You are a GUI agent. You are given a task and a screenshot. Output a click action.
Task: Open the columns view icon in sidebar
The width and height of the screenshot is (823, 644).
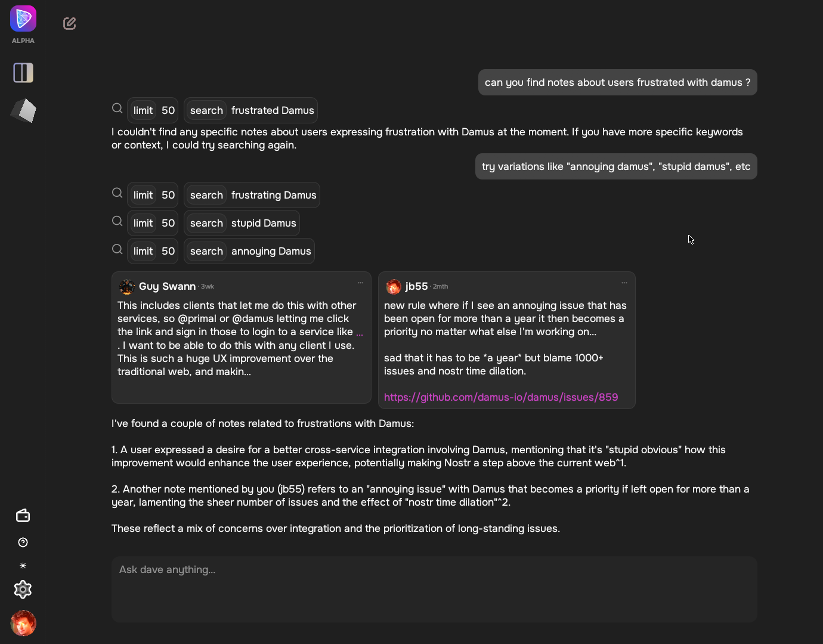pos(23,73)
